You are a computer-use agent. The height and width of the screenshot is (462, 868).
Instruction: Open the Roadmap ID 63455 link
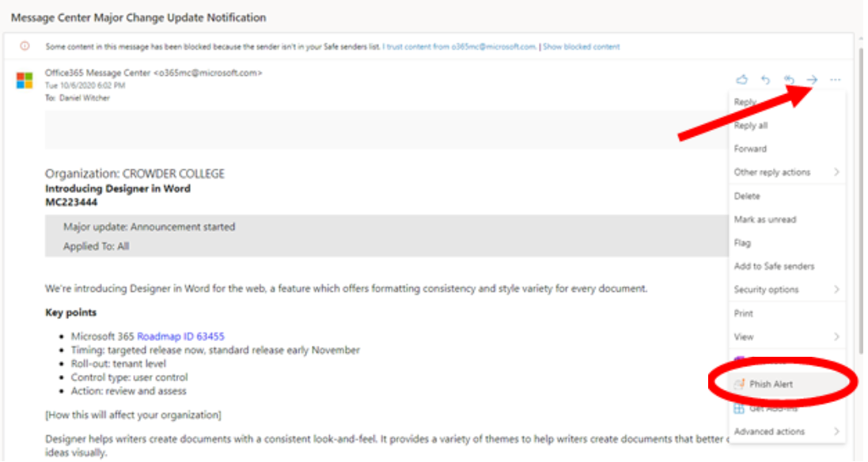180,336
